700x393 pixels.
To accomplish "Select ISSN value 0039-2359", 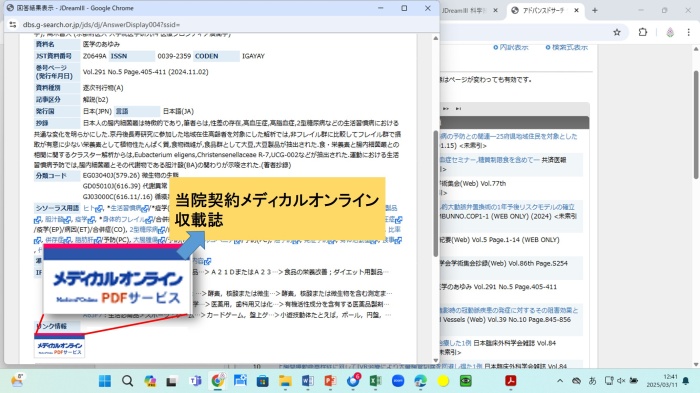I will click(x=174, y=56).
